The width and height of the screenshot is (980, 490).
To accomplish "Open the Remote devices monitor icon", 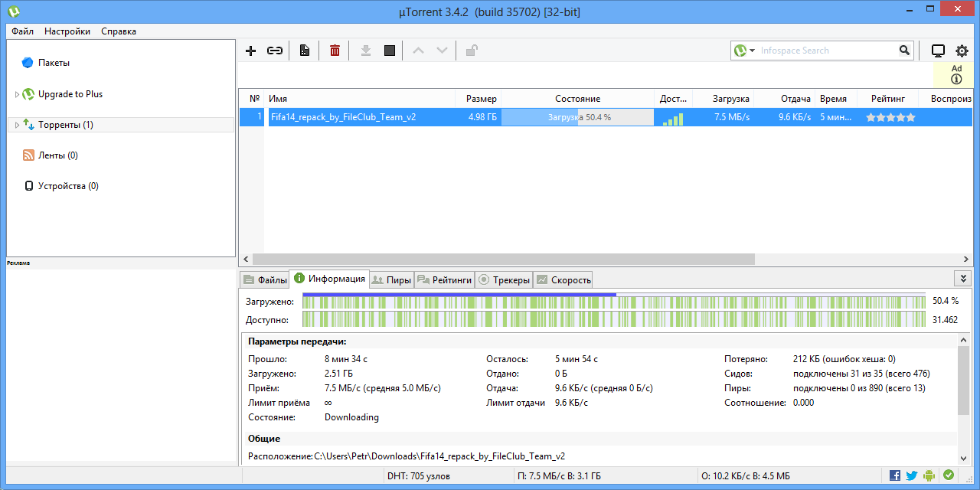I will pyautogui.click(x=938, y=51).
